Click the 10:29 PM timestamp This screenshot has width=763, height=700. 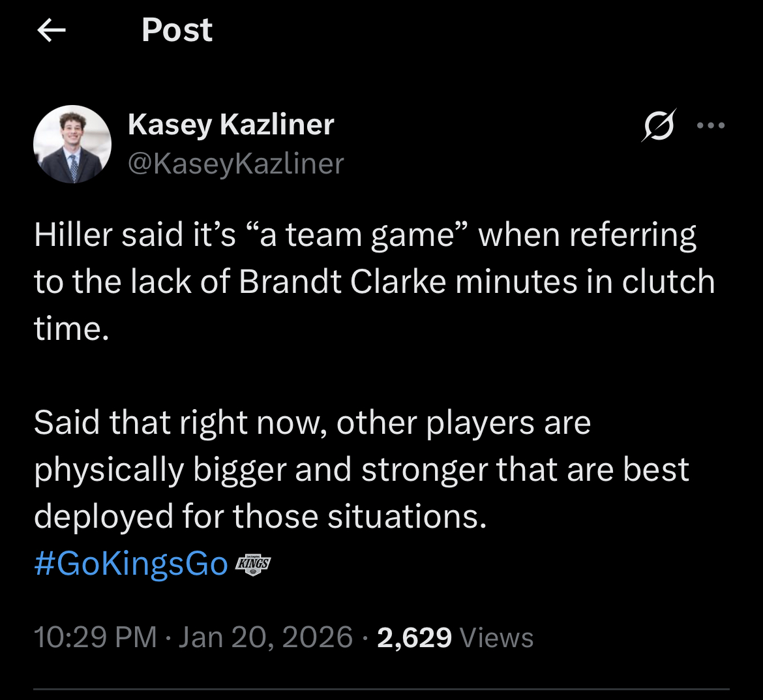[x=95, y=637]
